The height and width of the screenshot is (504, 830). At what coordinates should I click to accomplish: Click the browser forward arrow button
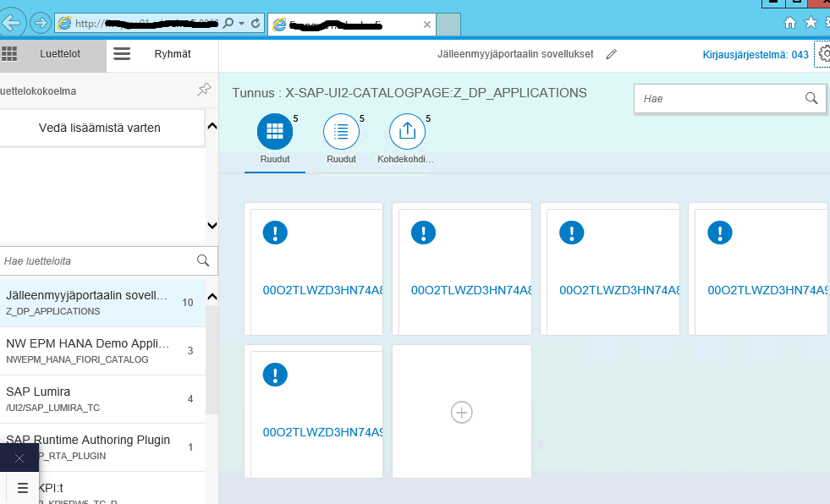tap(41, 24)
